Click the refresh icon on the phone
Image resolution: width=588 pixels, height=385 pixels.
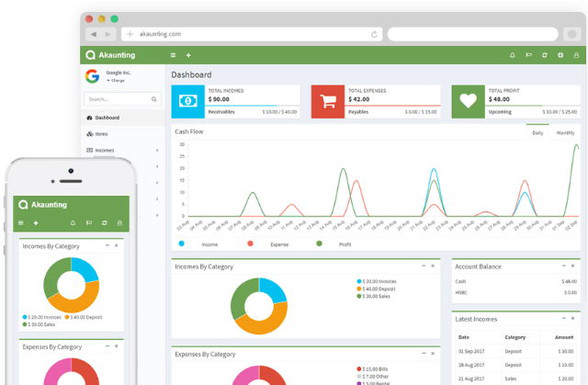(x=104, y=223)
